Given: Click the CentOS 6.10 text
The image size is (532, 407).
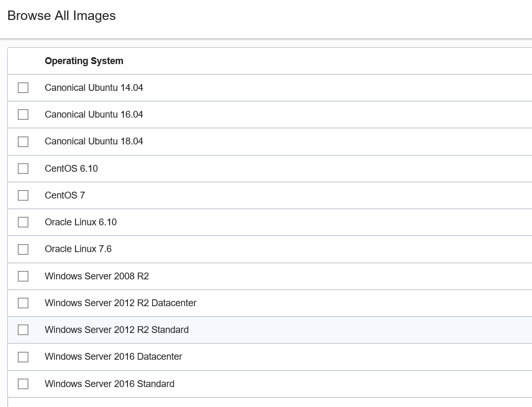Looking at the screenshot, I should (71, 169).
